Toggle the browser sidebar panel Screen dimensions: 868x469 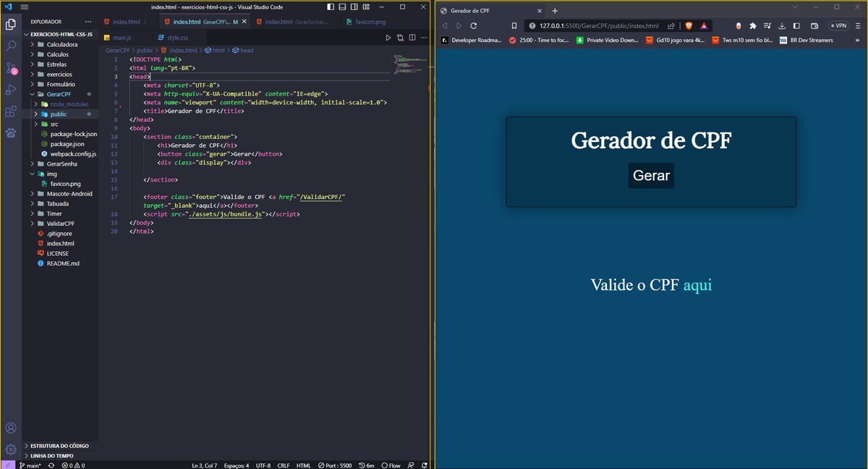pos(796,25)
